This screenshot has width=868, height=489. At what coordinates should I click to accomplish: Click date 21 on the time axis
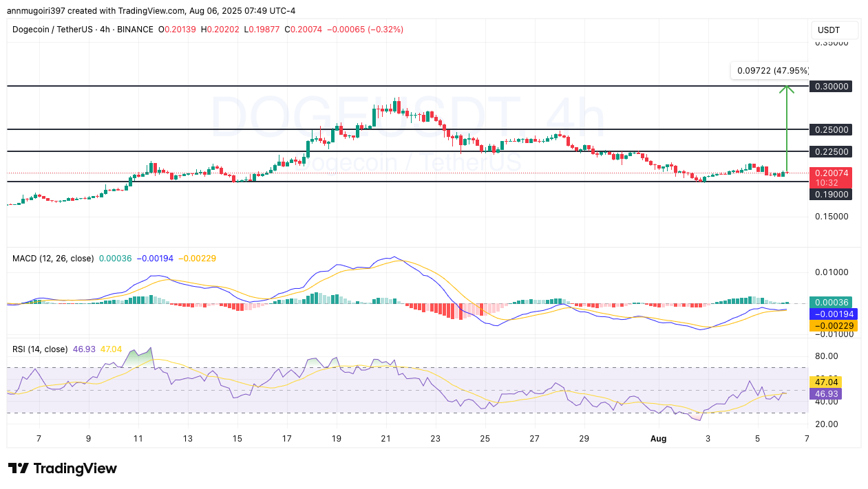[x=386, y=438]
